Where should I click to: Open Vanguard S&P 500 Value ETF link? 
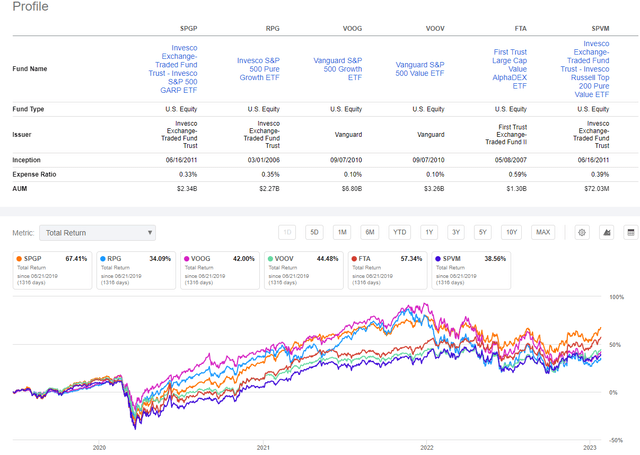click(x=420, y=69)
